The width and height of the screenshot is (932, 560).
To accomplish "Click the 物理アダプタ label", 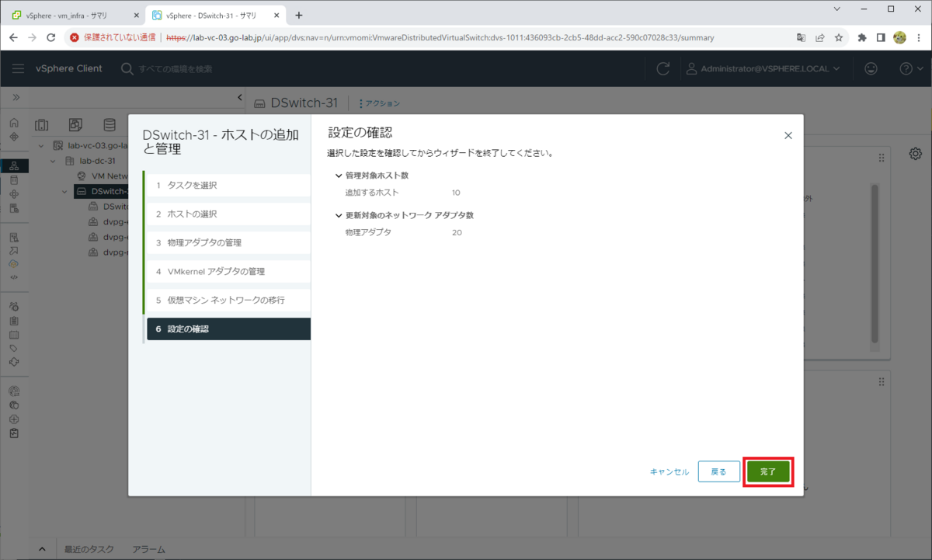I will point(368,232).
